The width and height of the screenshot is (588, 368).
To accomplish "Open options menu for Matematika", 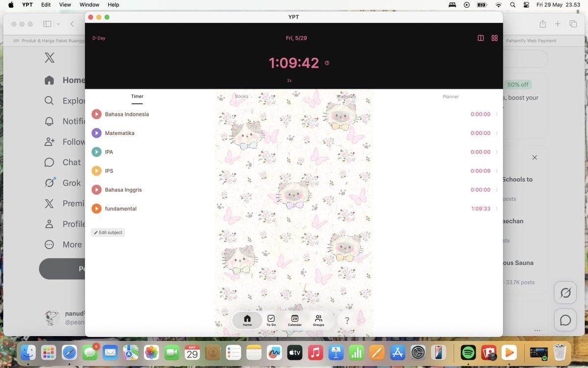I will pos(497,133).
